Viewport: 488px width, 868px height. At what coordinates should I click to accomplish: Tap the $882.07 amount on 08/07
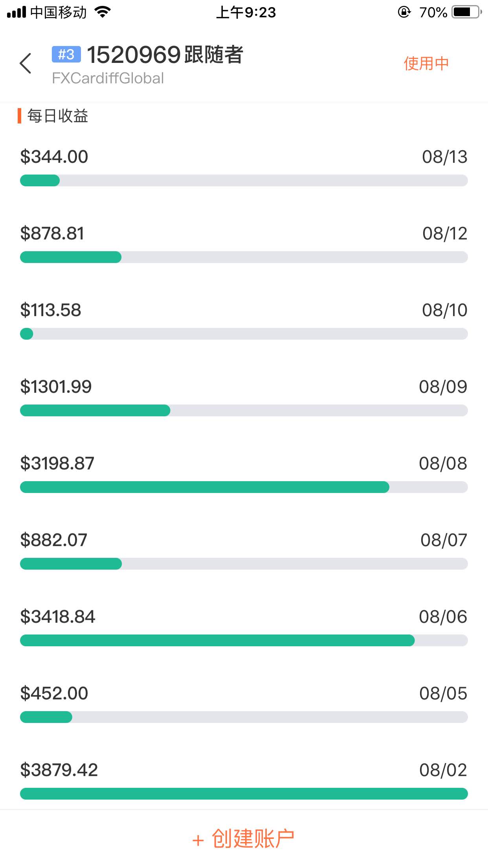[x=53, y=540]
